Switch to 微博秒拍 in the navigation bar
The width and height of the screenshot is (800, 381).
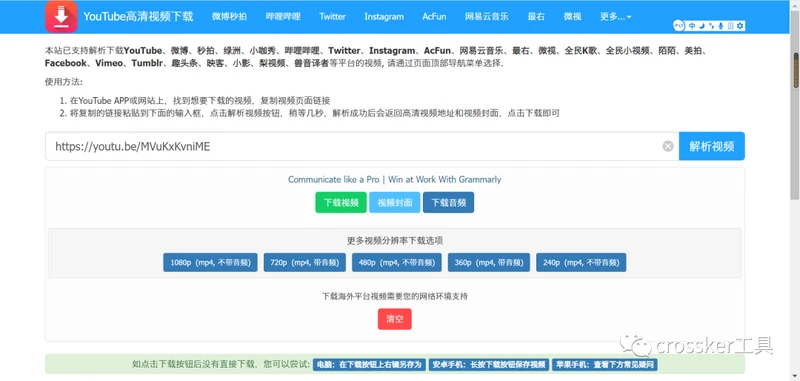(x=229, y=16)
